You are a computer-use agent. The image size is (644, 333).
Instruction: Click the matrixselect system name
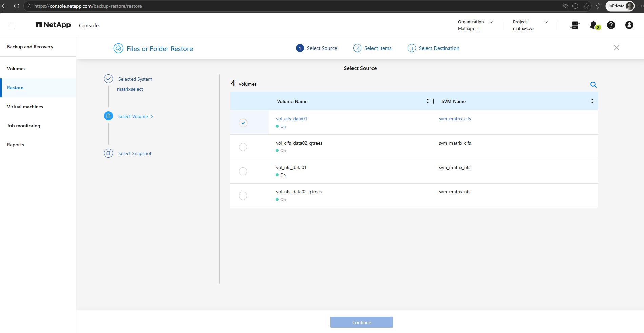coord(130,89)
